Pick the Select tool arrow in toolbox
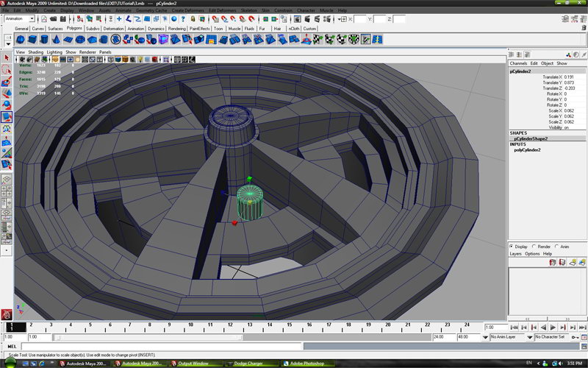This screenshot has width=588, height=368. pos(7,57)
